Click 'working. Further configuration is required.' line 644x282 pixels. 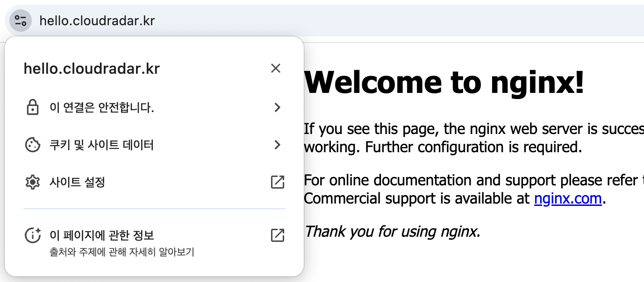click(x=443, y=148)
